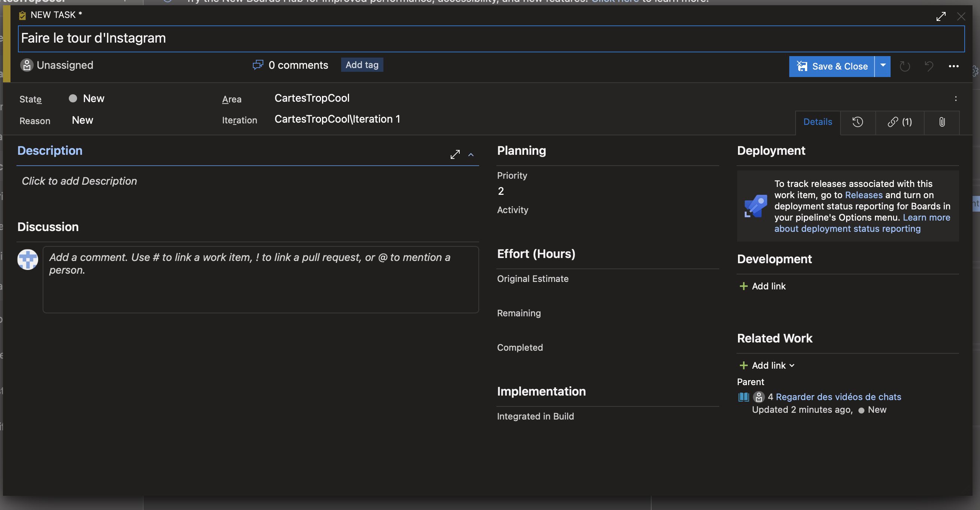Save & Close the work item
Viewport: 980px width, 510px height.
point(832,66)
